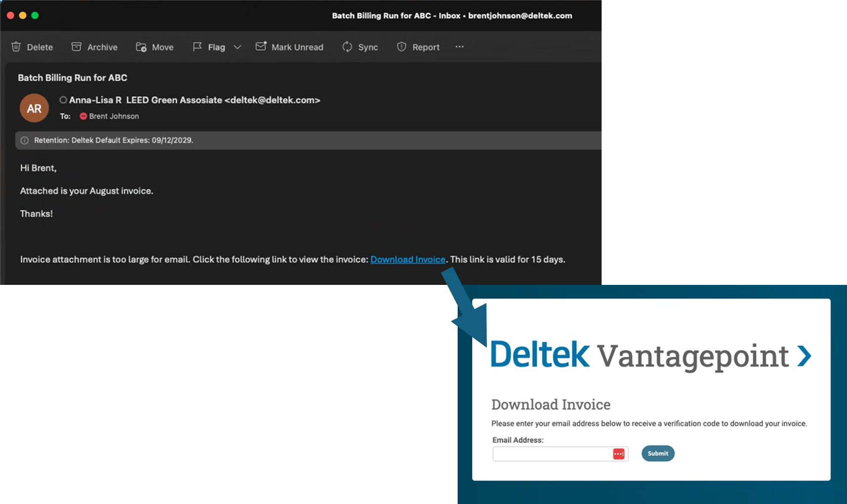Open the Download Invoice link
The image size is (847, 504).
click(x=408, y=260)
